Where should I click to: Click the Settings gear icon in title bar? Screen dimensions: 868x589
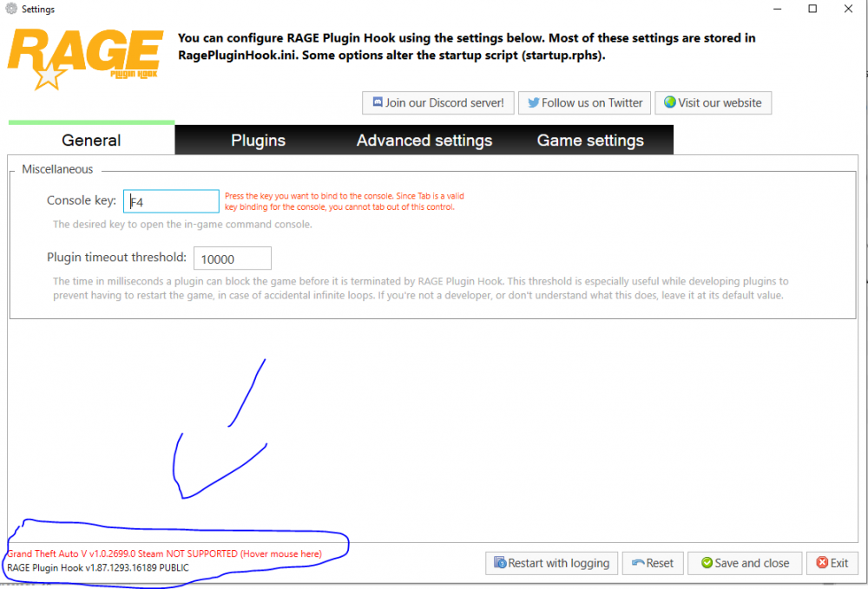point(11,9)
